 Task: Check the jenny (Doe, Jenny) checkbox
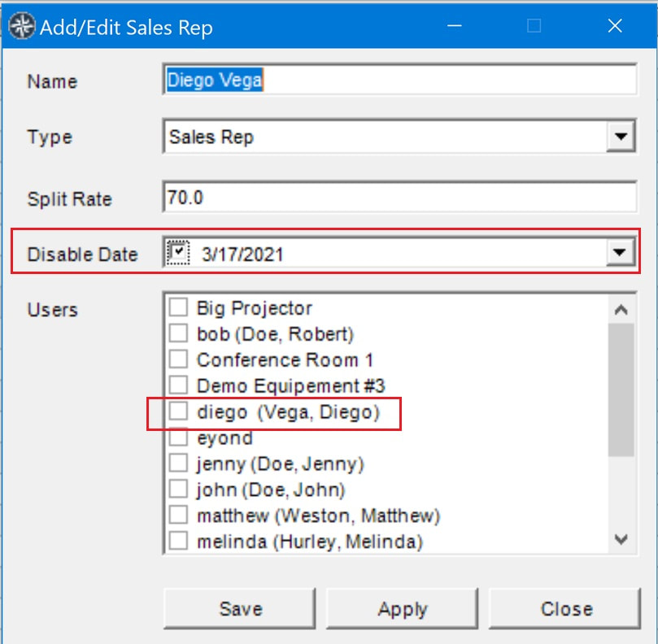(178, 463)
